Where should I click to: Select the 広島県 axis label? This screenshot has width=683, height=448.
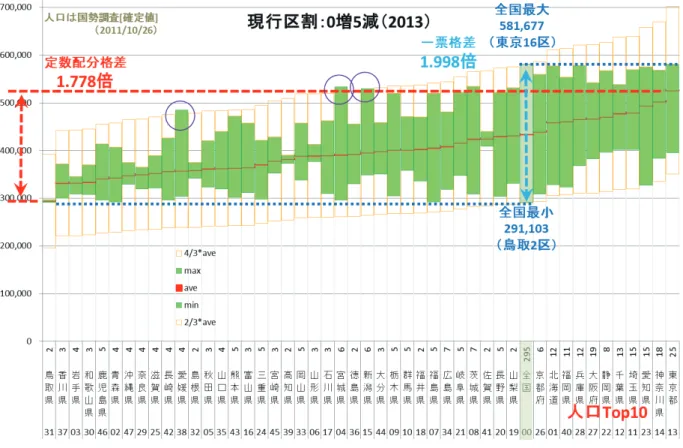click(x=447, y=387)
